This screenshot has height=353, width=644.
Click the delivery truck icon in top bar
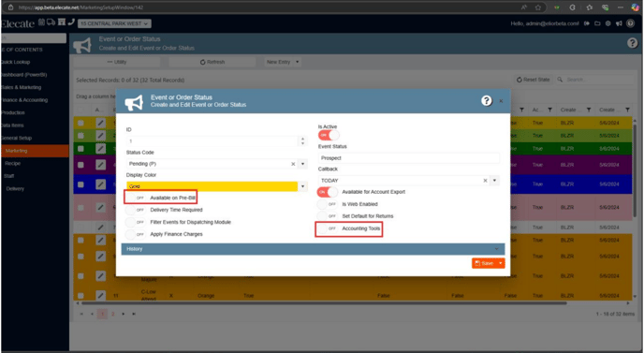(x=51, y=22)
